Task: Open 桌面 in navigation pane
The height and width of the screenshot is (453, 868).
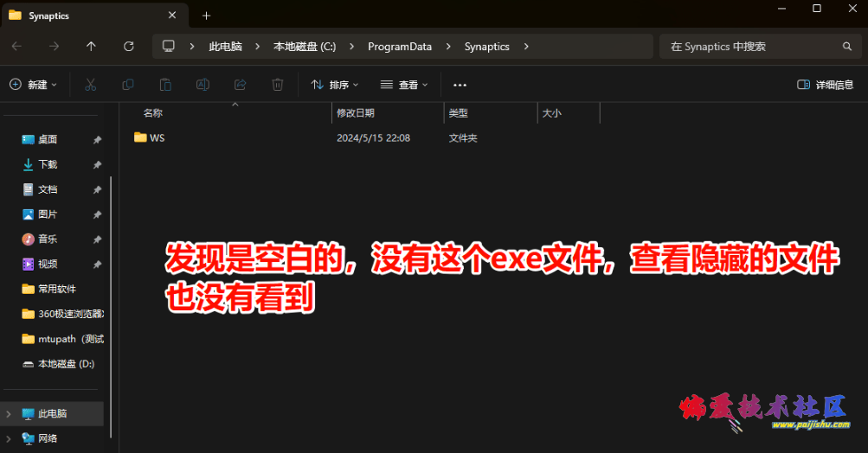Action: pyautogui.click(x=48, y=139)
